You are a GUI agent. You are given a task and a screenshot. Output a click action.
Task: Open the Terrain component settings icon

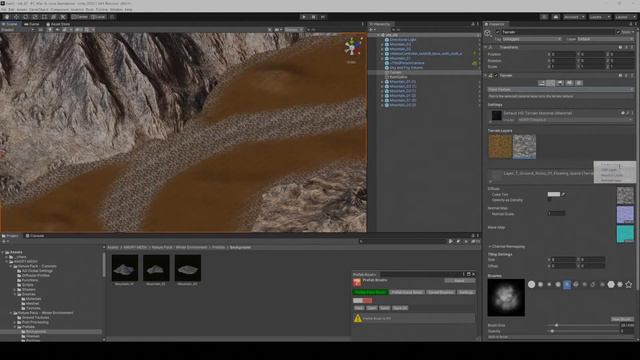click(627, 76)
